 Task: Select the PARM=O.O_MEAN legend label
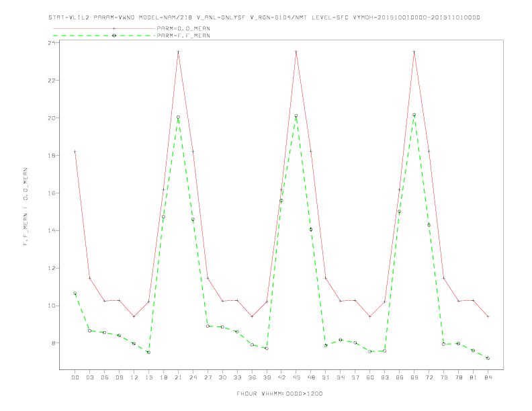click(183, 28)
